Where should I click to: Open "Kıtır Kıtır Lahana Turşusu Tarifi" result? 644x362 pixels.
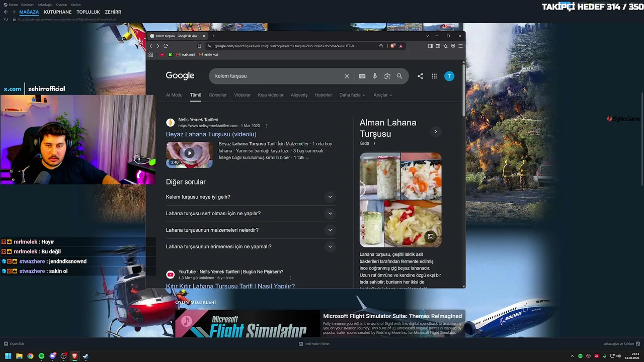[230, 286]
